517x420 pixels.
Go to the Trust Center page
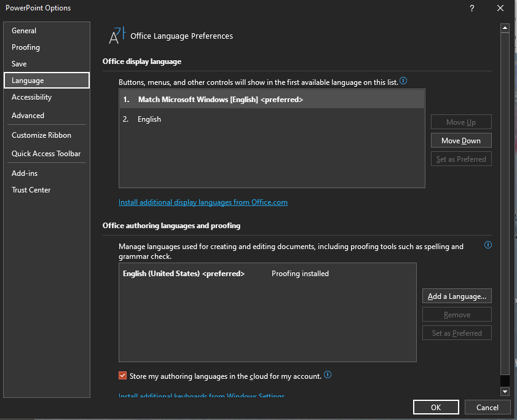coord(31,189)
